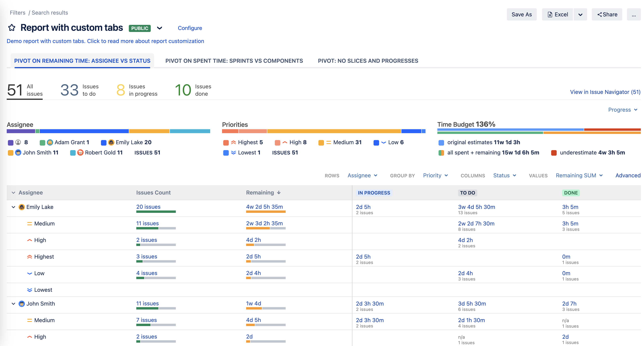Click unassigned user avatar in legend

click(18, 142)
